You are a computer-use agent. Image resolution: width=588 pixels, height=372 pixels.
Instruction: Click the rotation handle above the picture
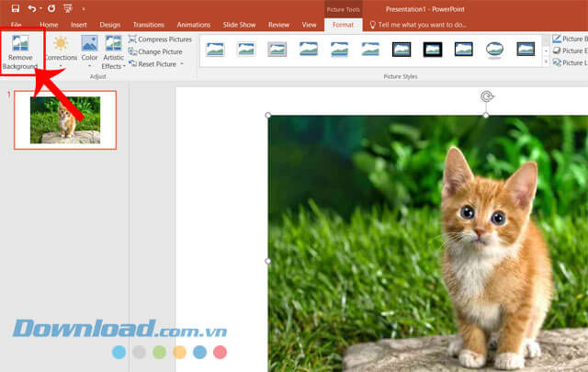tap(487, 96)
